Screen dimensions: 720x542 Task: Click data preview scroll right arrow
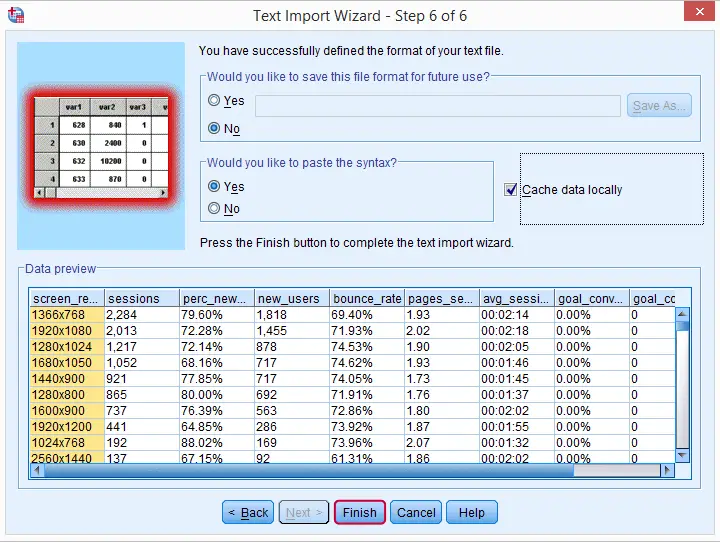click(667, 470)
